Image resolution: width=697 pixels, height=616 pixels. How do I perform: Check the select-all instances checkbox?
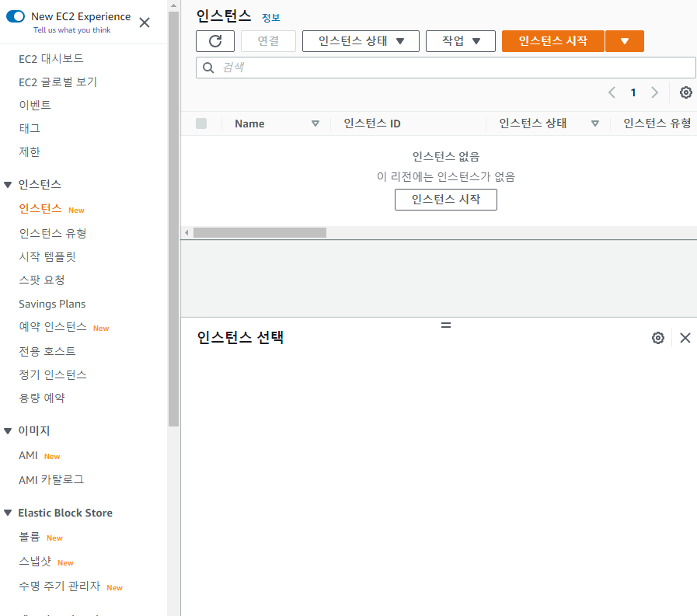tap(201, 124)
